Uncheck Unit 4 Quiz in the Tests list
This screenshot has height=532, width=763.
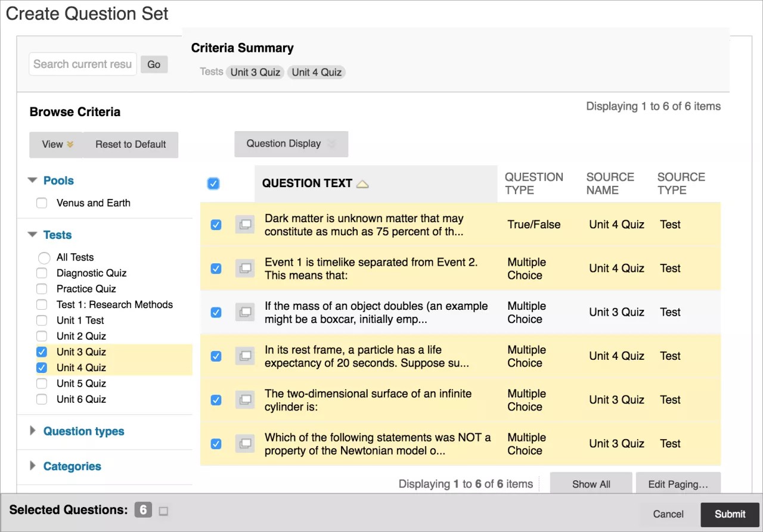coord(41,368)
